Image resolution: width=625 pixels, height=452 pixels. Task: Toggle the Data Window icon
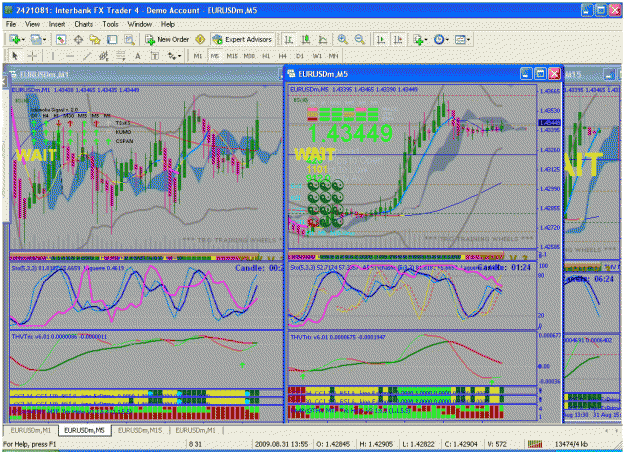79,39
